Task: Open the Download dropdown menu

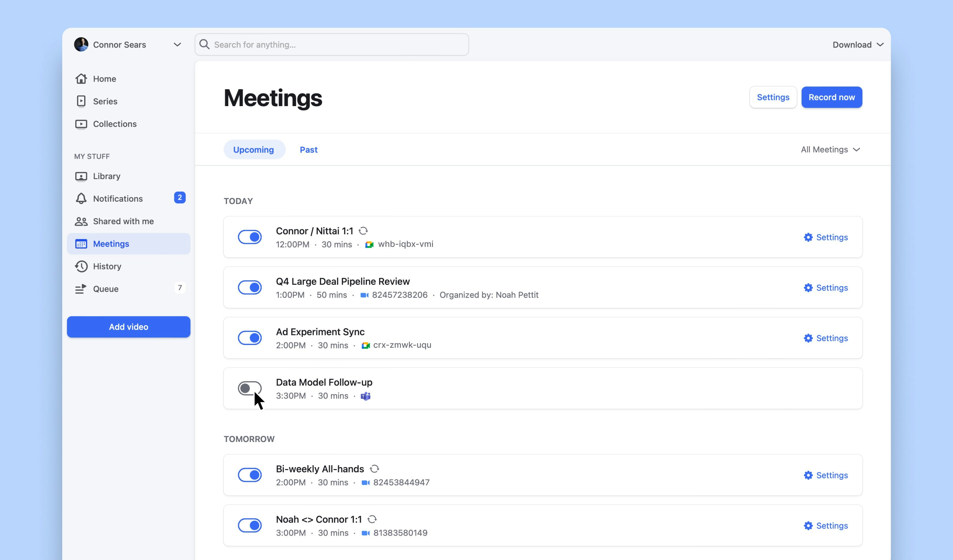Action: [857, 45]
